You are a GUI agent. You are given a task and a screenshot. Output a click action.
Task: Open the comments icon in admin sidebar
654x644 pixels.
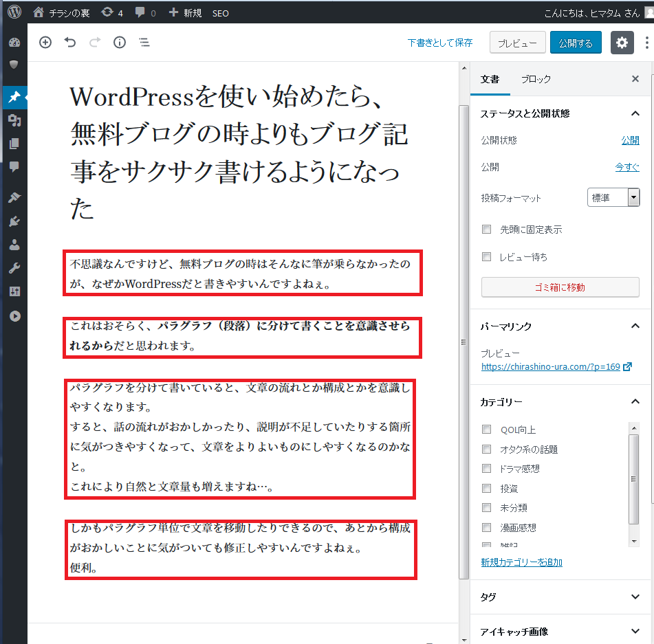[x=14, y=167]
